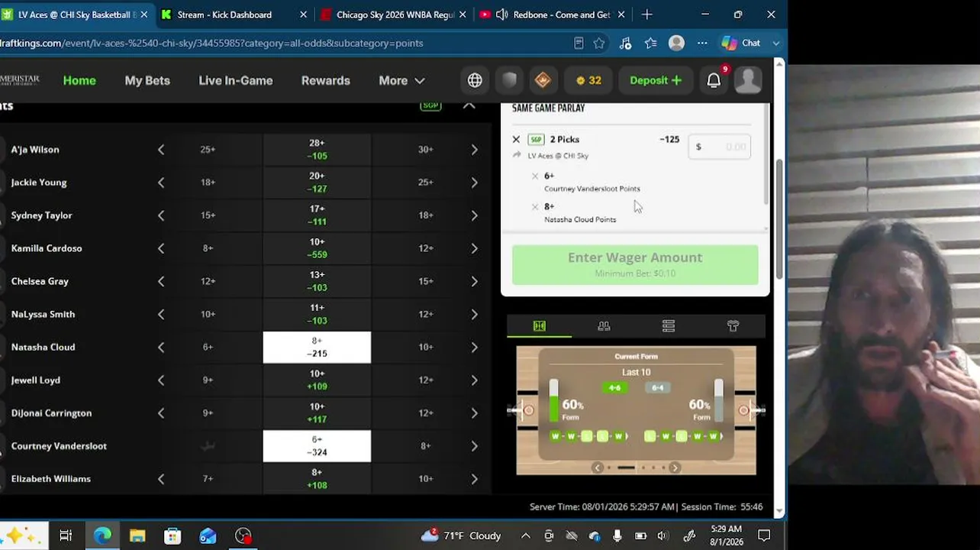980x550 pixels.
Task: Show higher points line for Courtney Vandersloot
Action: click(474, 446)
